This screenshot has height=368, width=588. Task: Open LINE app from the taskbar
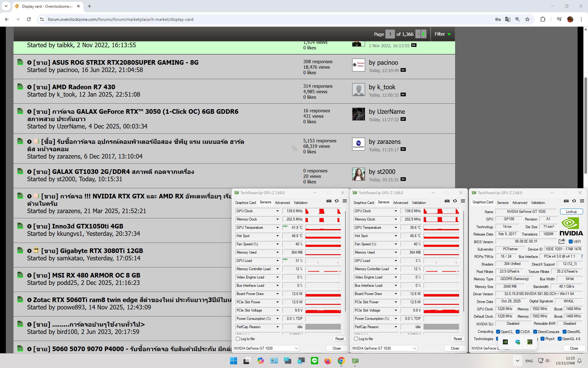pyautogui.click(x=314, y=361)
